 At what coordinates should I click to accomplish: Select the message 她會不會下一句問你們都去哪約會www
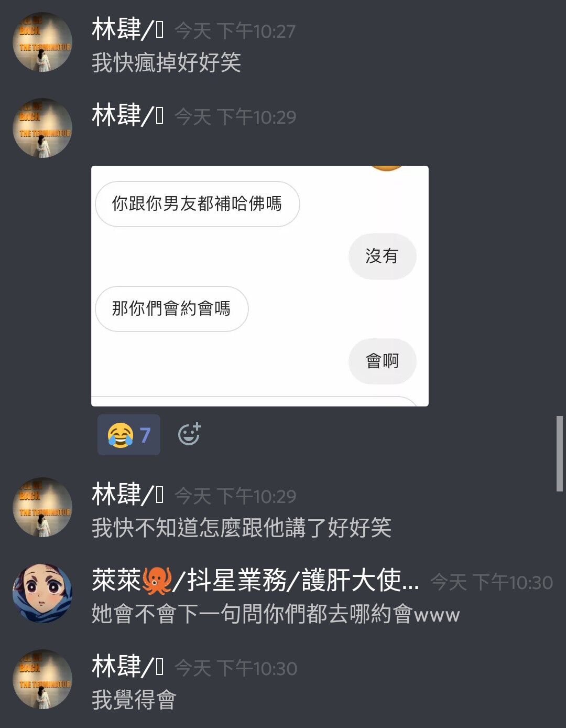point(276,614)
